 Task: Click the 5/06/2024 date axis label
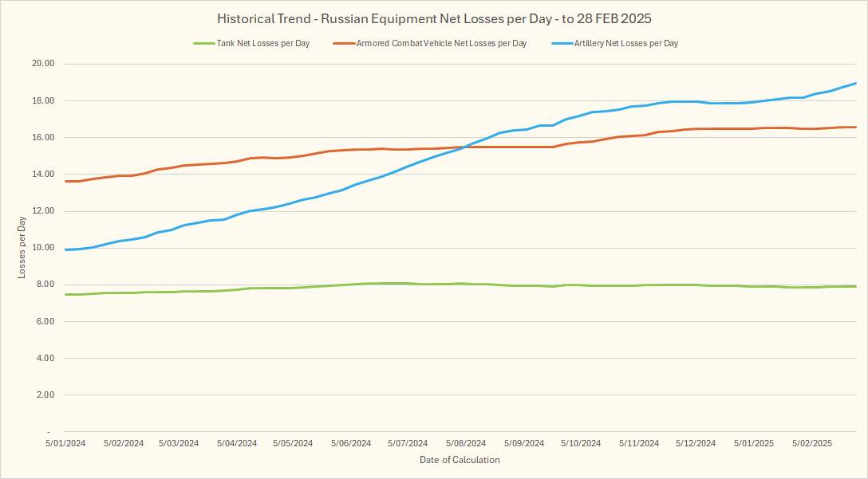click(351, 443)
